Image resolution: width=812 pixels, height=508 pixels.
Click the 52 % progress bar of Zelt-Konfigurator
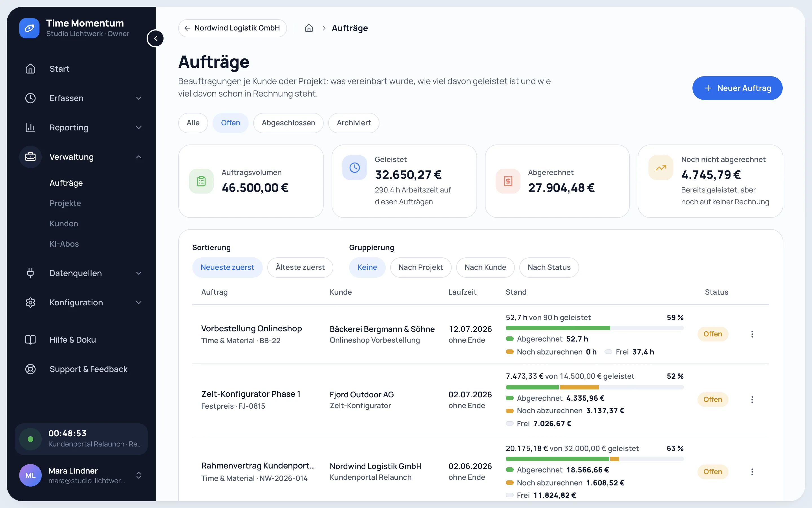tap(595, 387)
